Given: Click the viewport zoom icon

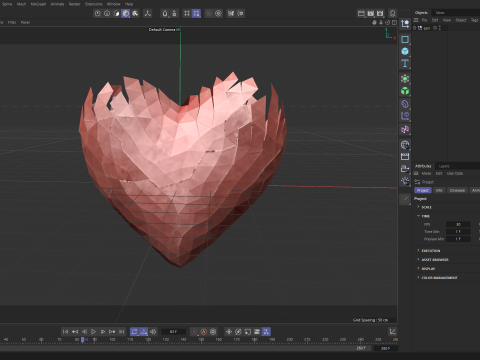Looking at the screenshot, I should 381,22.
